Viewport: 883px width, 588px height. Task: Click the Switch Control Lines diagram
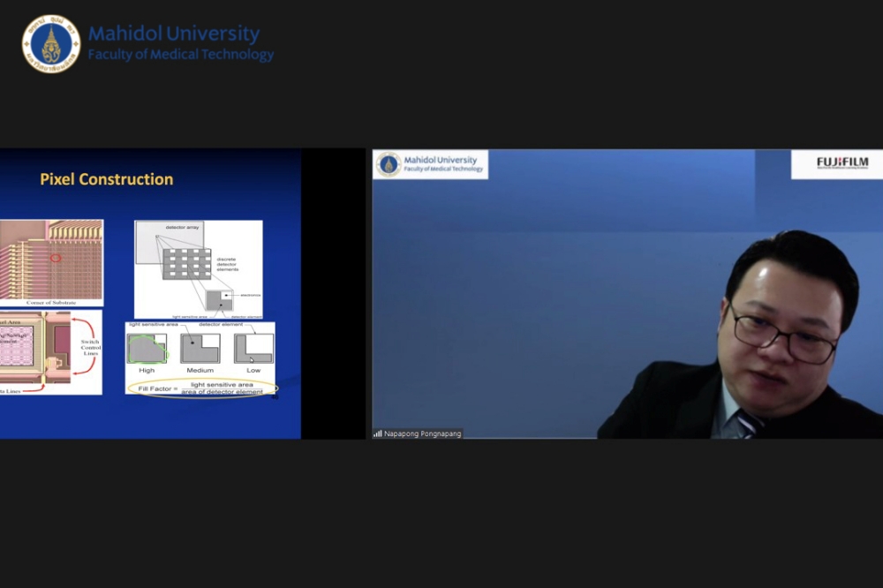(50, 351)
